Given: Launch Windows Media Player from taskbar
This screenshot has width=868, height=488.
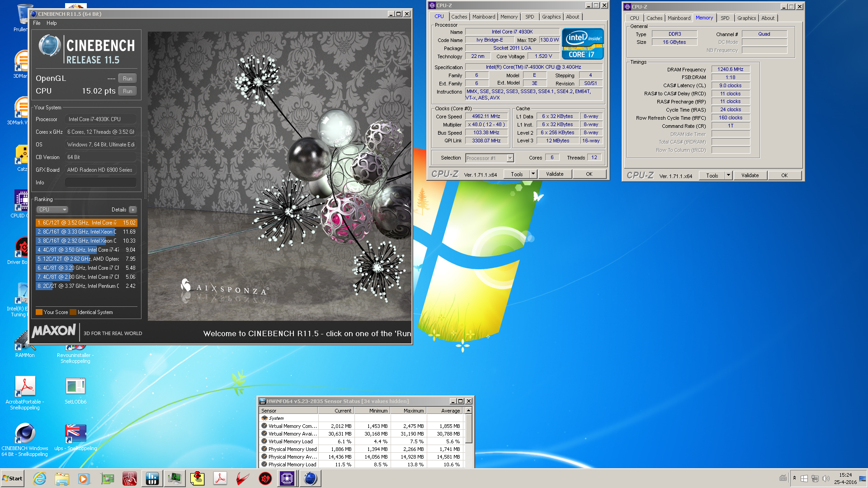Looking at the screenshot, I should click(x=84, y=479).
